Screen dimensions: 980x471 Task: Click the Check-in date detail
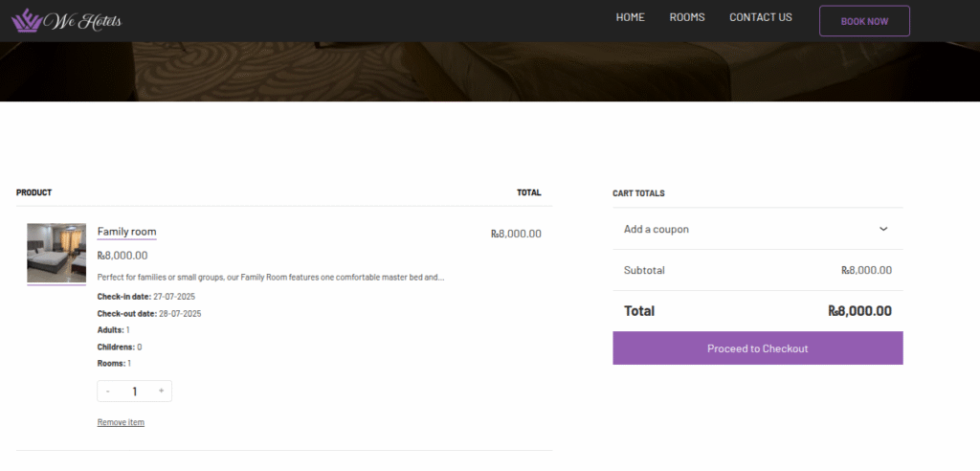click(x=145, y=297)
